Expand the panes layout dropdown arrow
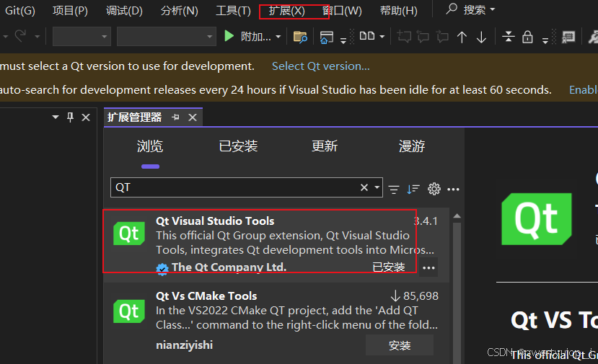598x364 pixels. click(382, 37)
